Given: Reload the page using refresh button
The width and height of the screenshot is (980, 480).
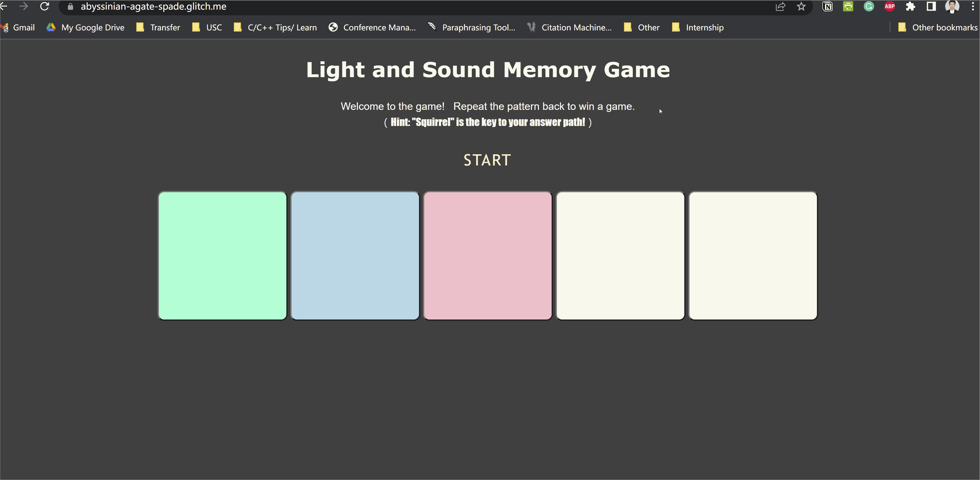Looking at the screenshot, I should coord(45,7).
